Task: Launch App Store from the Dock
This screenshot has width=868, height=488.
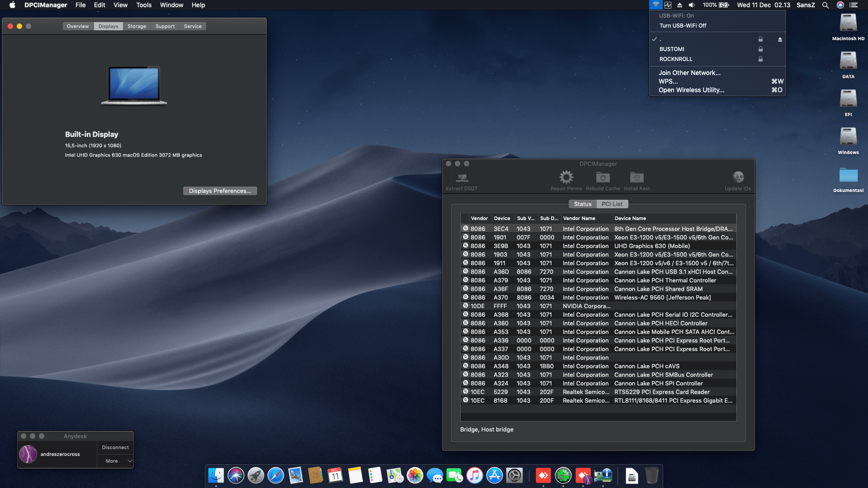Action: (x=495, y=475)
